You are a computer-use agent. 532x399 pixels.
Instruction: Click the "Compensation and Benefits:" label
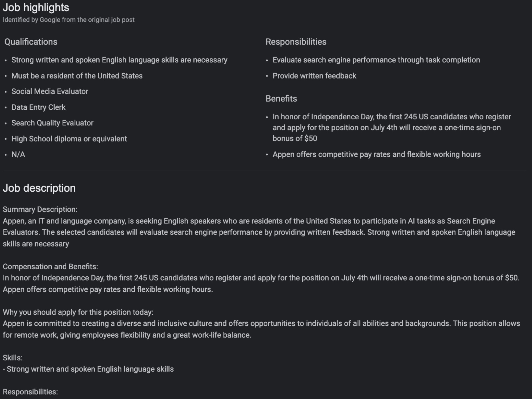pos(50,267)
